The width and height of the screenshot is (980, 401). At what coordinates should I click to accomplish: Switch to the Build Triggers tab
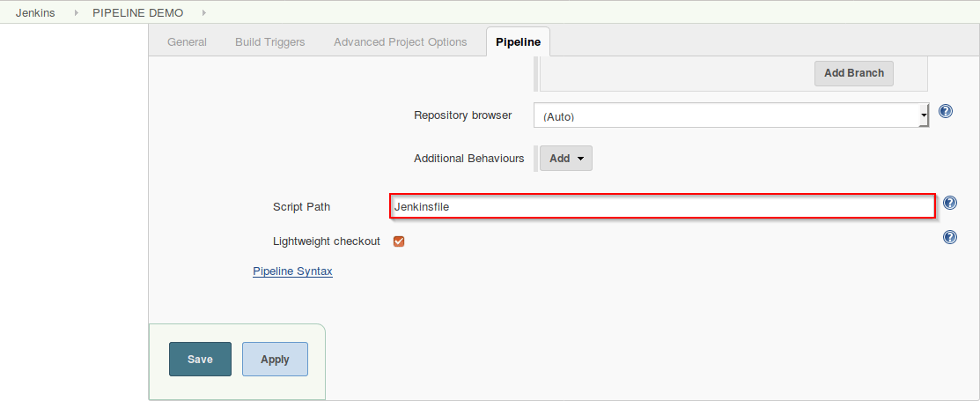[269, 42]
